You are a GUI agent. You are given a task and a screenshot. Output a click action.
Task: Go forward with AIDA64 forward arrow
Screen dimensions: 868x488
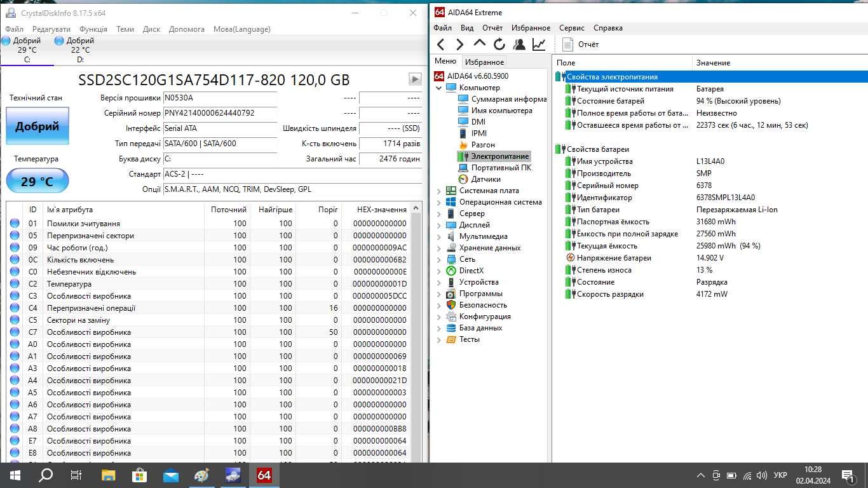[459, 44]
